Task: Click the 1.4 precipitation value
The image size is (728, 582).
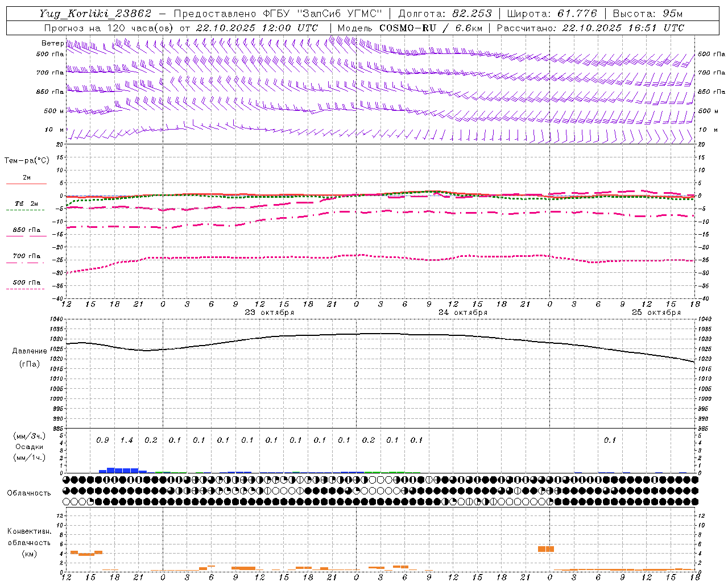Action: tap(126, 440)
